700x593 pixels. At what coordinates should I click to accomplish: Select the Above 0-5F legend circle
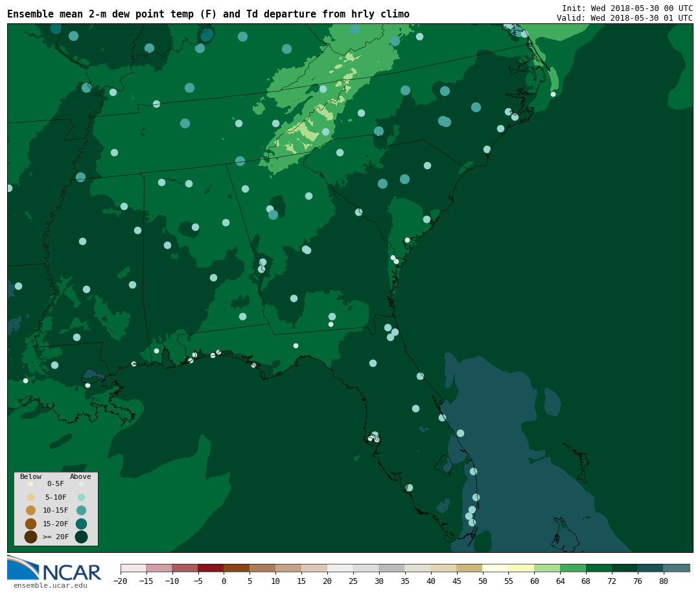[81, 483]
